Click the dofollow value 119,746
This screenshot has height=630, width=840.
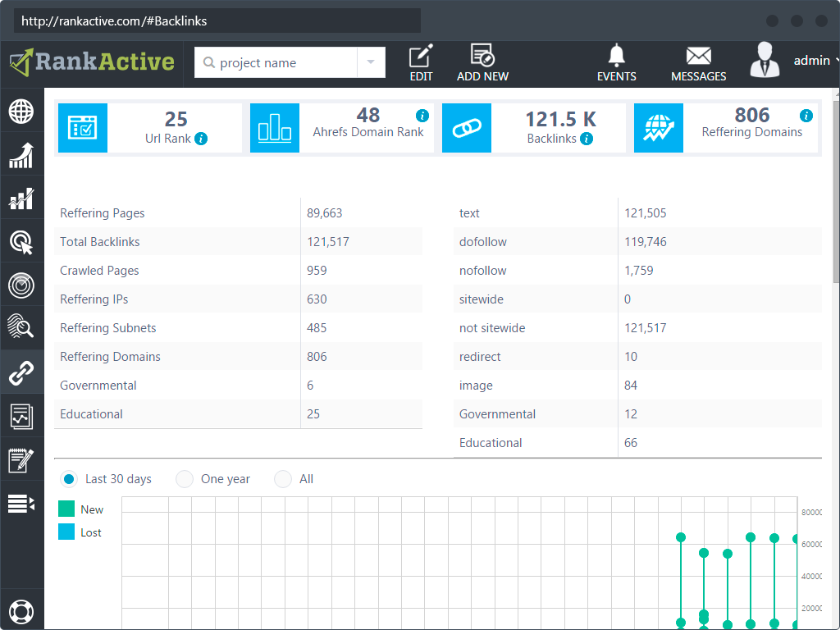pyautogui.click(x=646, y=242)
